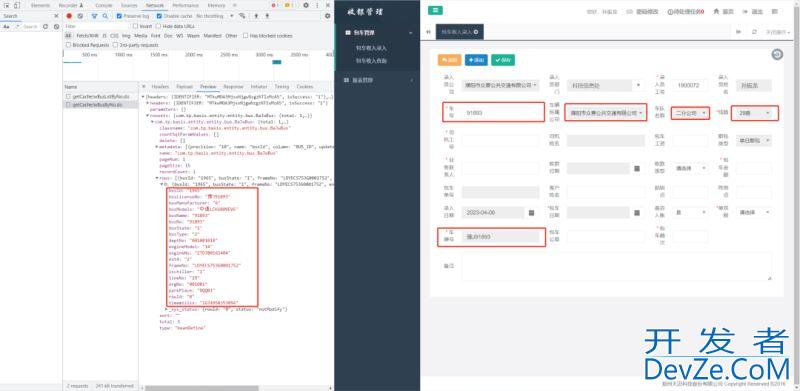Click the tab scroll-left double-arrow icon
The width and height of the screenshot is (800, 391).
coord(428,32)
